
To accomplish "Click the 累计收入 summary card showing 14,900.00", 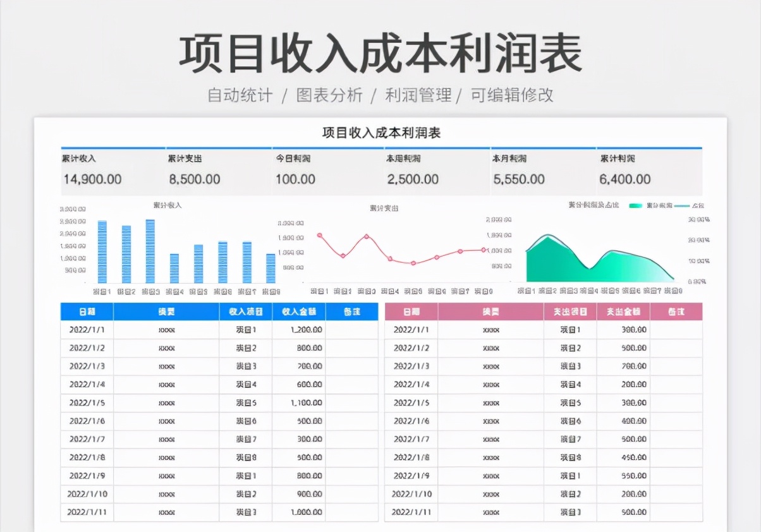I will pyautogui.click(x=94, y=179).
